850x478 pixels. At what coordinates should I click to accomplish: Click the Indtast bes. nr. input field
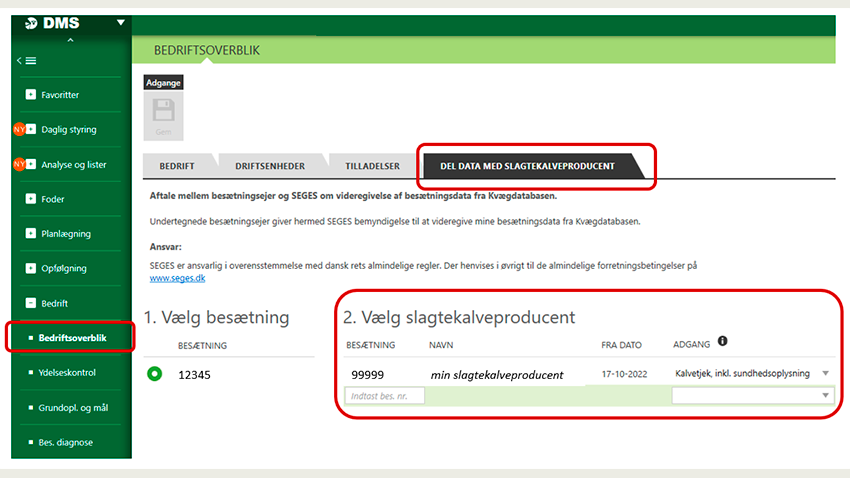tap(384, 396)
